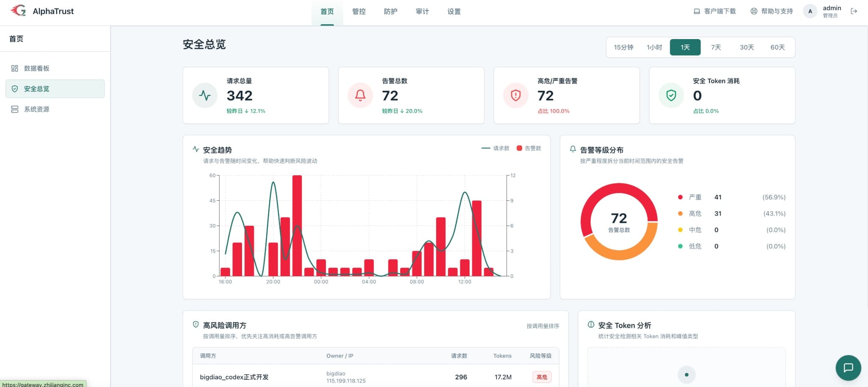Click the 342 请求总量 value
Image resolution: width=868 pixels, height=387 pixels.
239,95
